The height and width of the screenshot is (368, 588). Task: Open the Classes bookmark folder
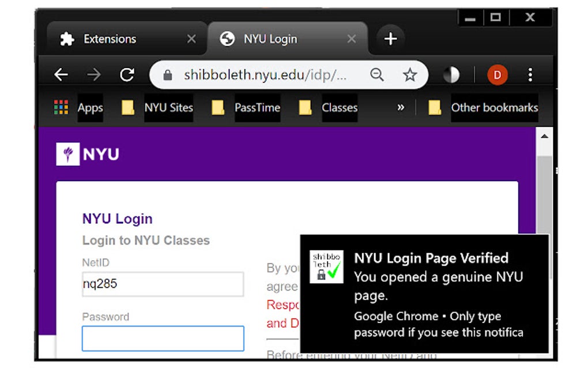[329, 108]
